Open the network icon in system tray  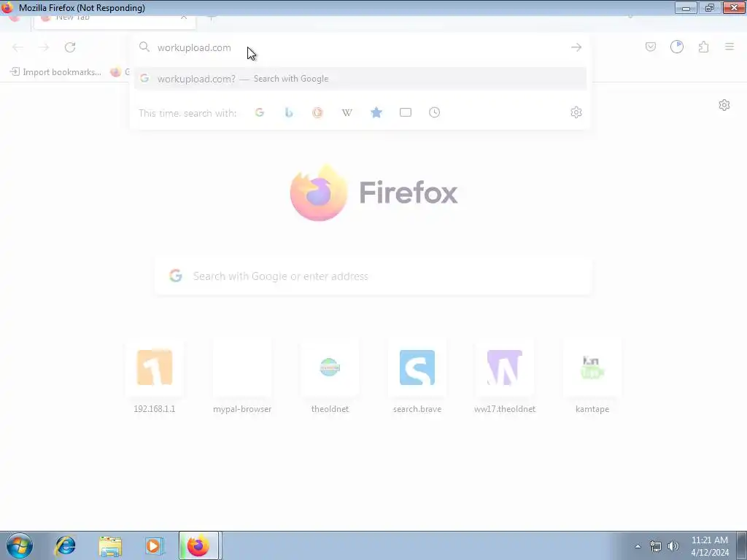click(x=656, y=546)
